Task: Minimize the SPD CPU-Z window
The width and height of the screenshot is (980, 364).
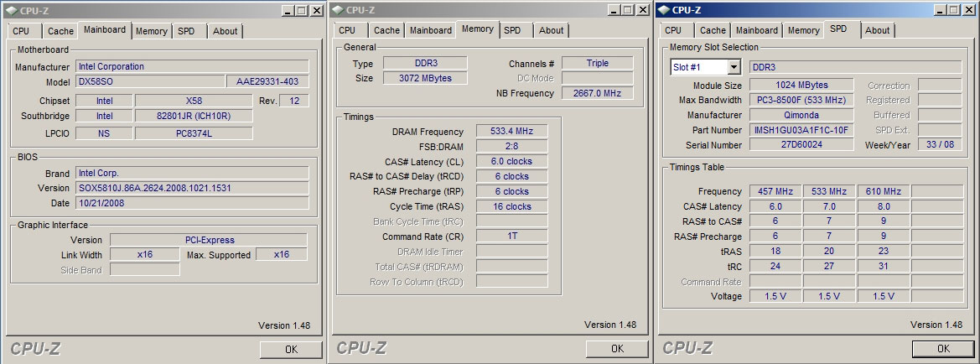Action: click(940, 10)
